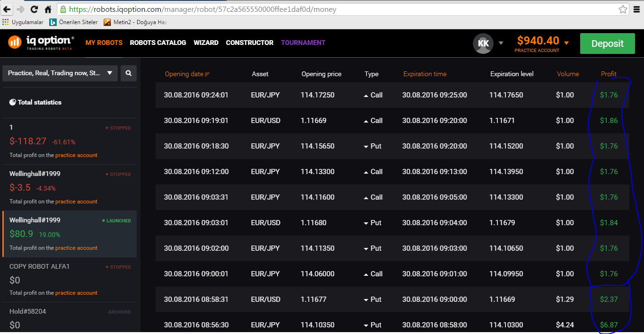Select robot '1' with $-118.27 profit
The width and height of the screenshot is (644, 334).
(70, 141)
